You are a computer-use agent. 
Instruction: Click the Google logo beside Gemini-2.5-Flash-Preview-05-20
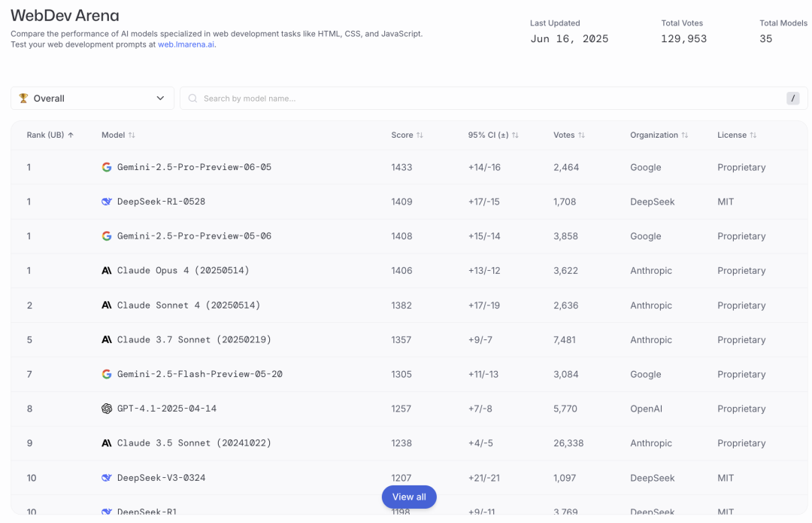point(107,374)
